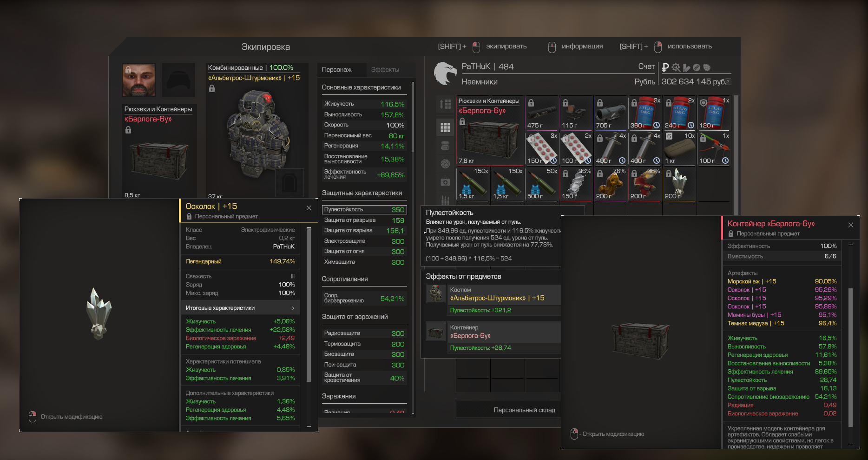Select the bandage roll 10x item
The image size is (868, 460).
[679, 148]
